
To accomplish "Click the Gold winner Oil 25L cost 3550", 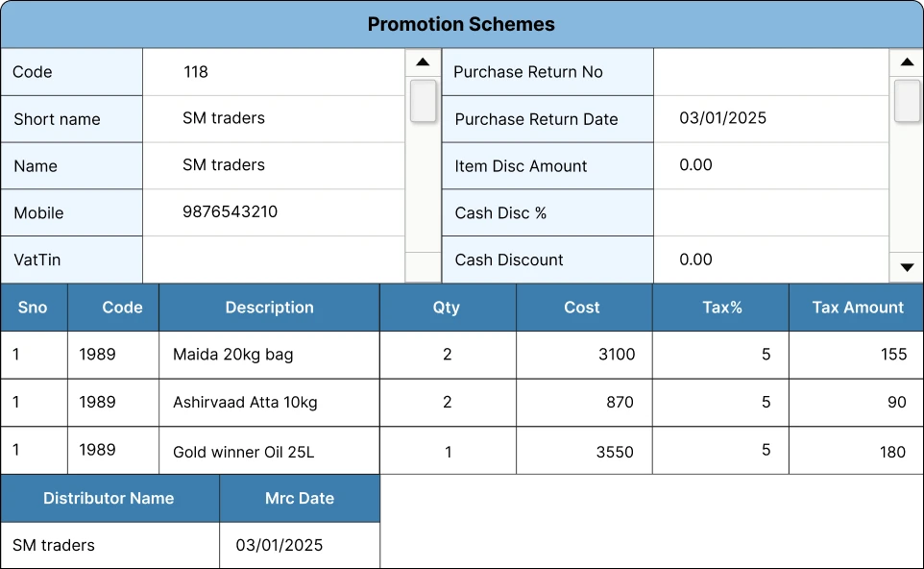I will coord(583,451).
